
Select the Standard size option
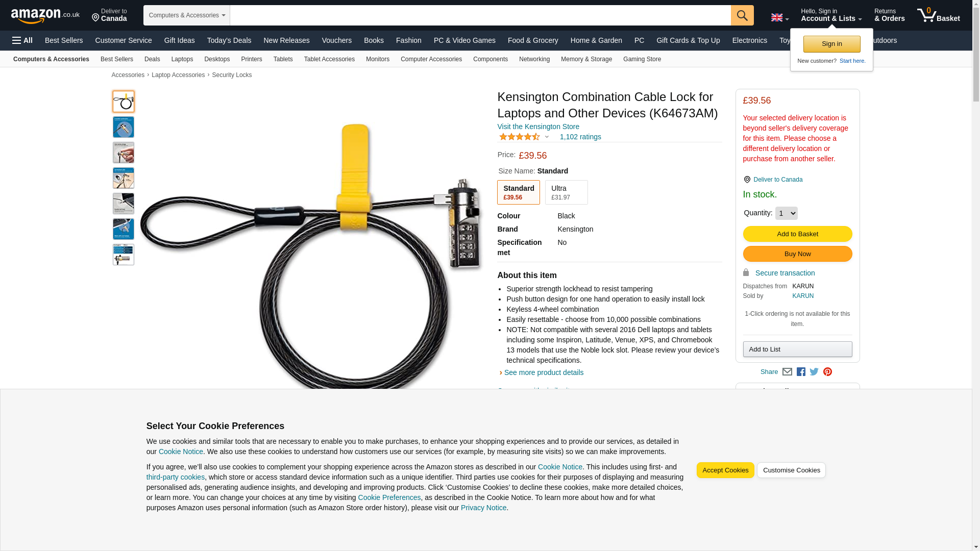[x=519, y=192]
